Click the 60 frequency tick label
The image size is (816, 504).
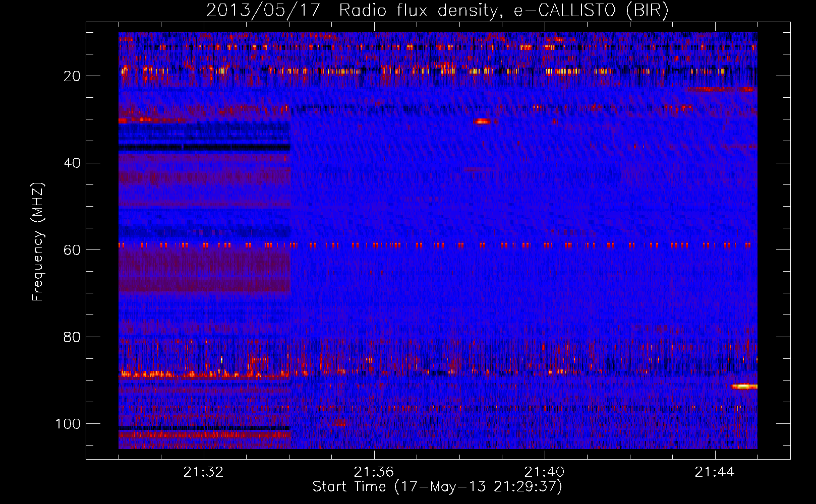72,250
